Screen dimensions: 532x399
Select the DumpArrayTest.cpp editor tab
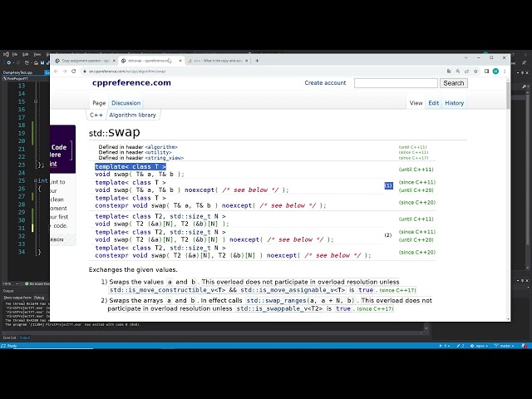(17, 72)
